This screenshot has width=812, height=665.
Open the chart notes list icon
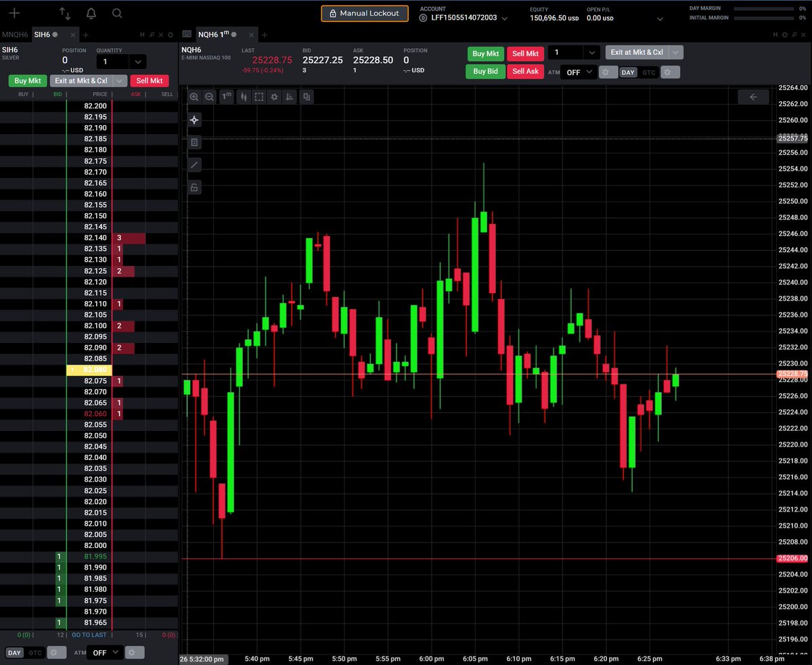[x=194, y=143]
